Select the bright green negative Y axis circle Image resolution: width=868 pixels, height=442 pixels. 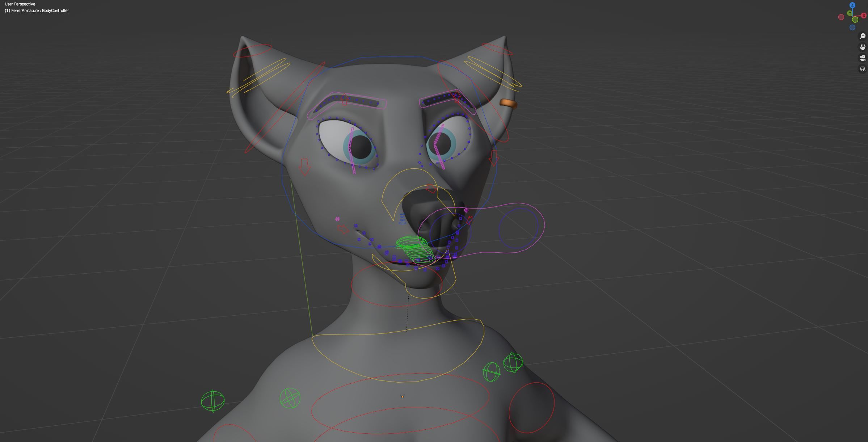[855, 20]
